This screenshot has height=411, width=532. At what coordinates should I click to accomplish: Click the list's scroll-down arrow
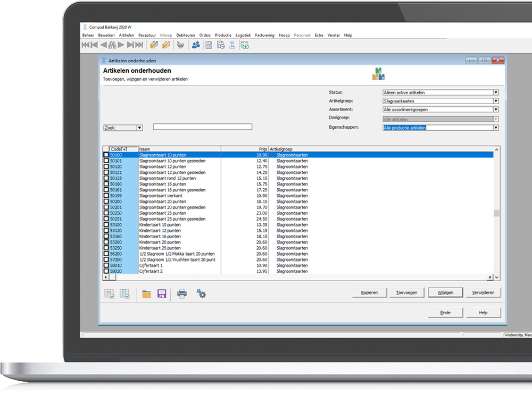click(x=497, y=277)
